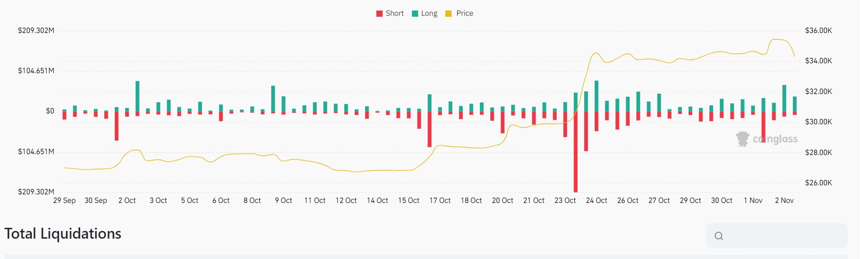Toggle the Short series in legend
Viewport: 868px width, 259px height.
[390, 14]
